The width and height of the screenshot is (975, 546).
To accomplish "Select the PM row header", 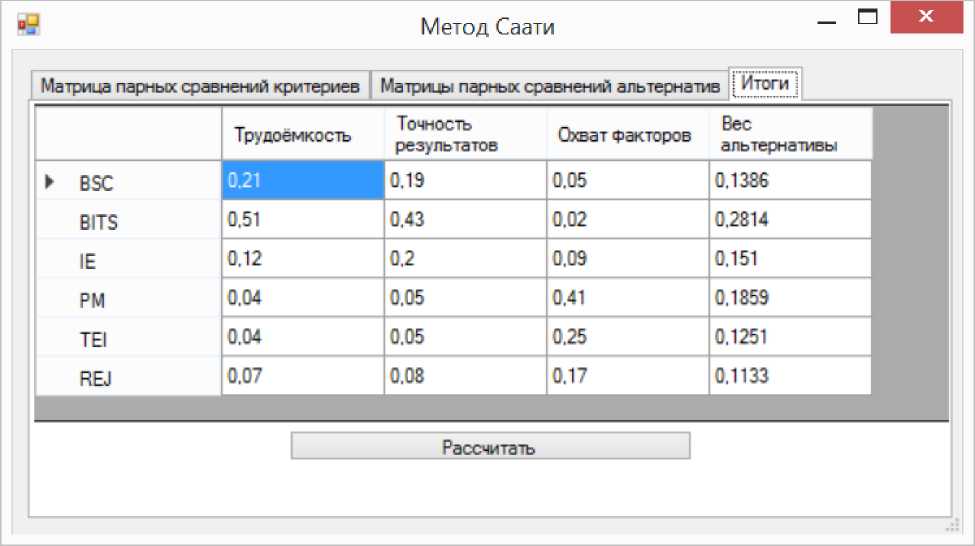I will 128,300.
